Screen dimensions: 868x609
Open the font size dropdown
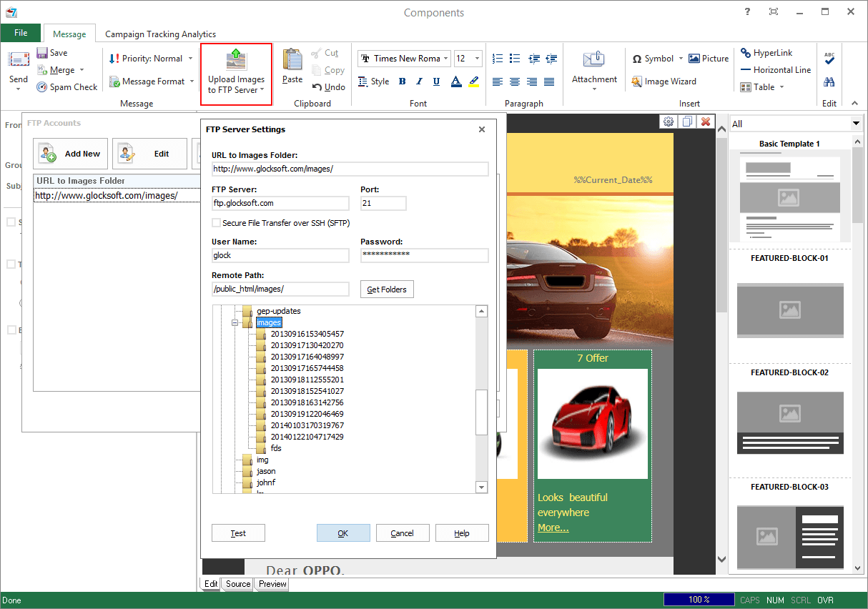pyautogui.click(x=477, y=58)
